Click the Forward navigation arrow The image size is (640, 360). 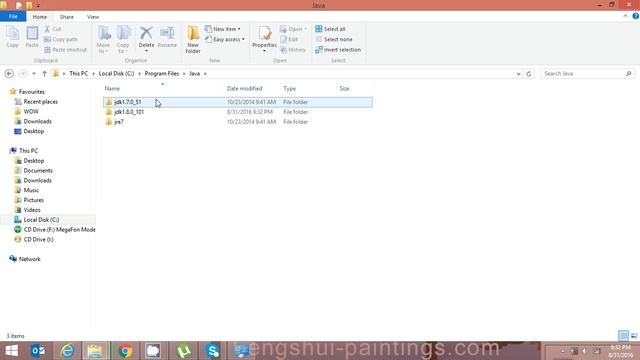(x=23, y=74)
